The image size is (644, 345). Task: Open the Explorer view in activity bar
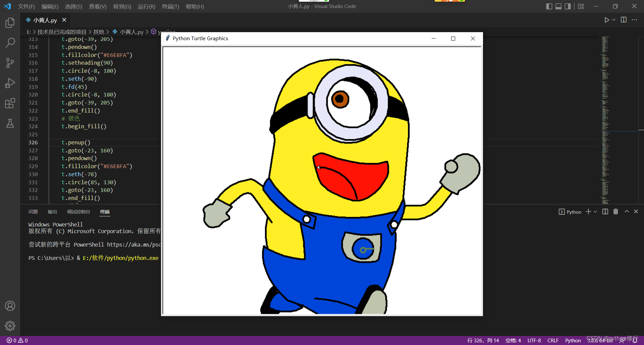point(10,23)
